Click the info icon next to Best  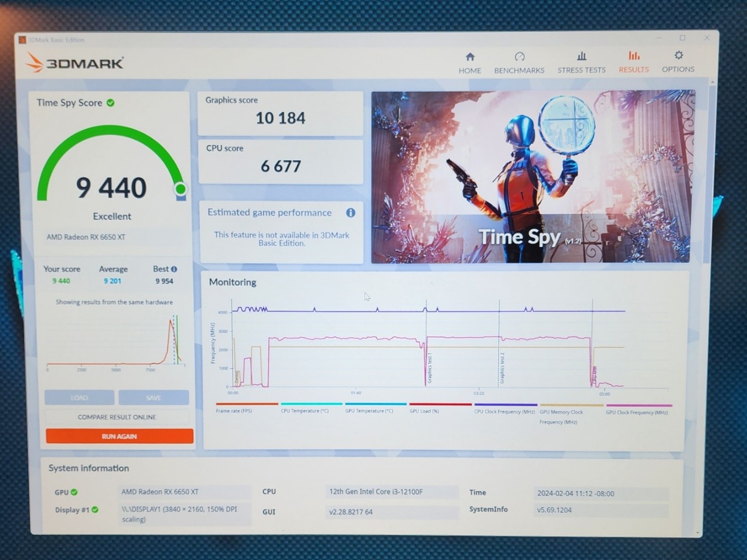click(174, 269)
